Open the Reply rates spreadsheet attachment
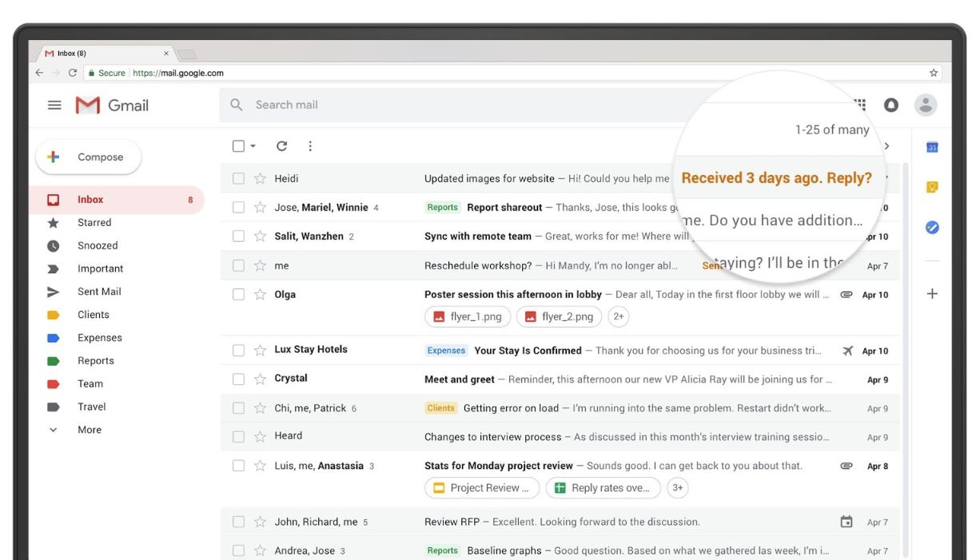Viewport: 980px width, 560px height. (603, 488)
